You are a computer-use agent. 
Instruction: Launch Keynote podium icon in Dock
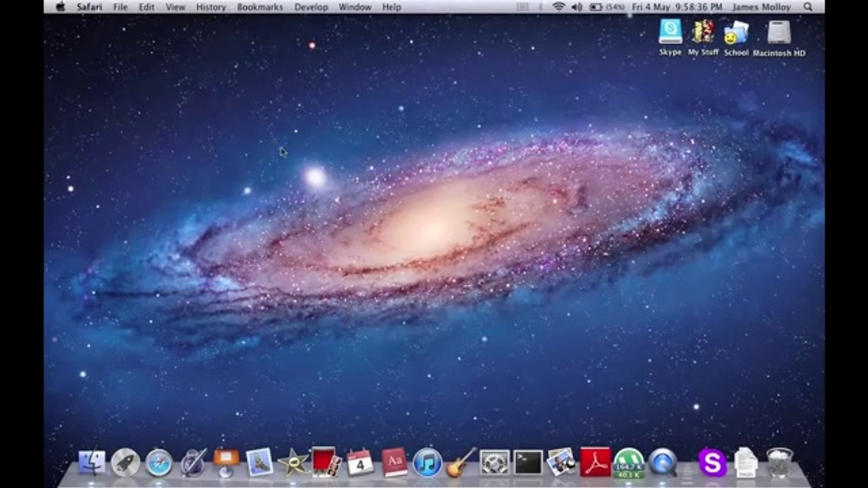pyautogui.click(x=226, y=463)
